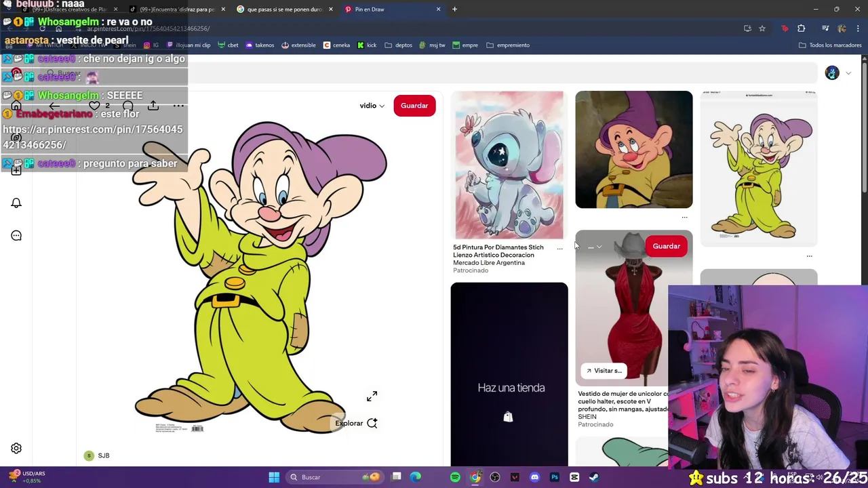This screenshot has height=488, width=868.
Task: Click the red dress pin's board chevron
Action: [599, 247]
